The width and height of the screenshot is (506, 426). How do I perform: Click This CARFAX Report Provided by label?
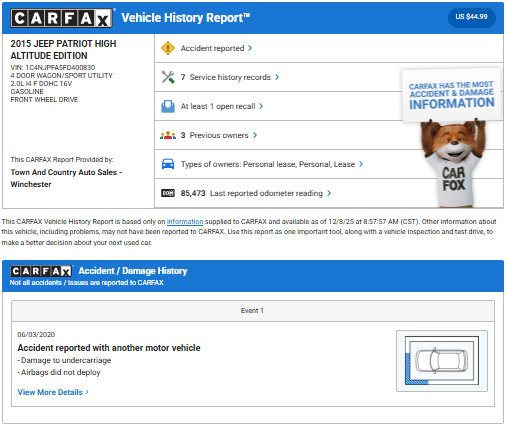point(62,160)
